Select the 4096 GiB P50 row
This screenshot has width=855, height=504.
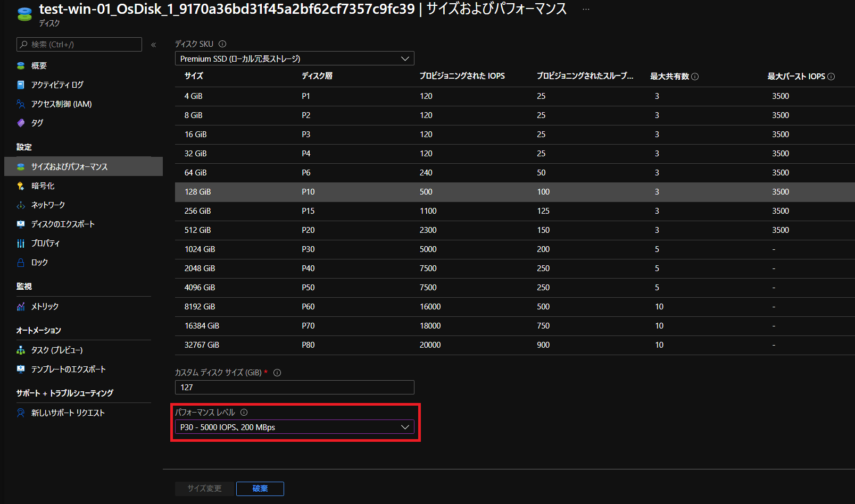pyautogui.click(x=514, y=288)
